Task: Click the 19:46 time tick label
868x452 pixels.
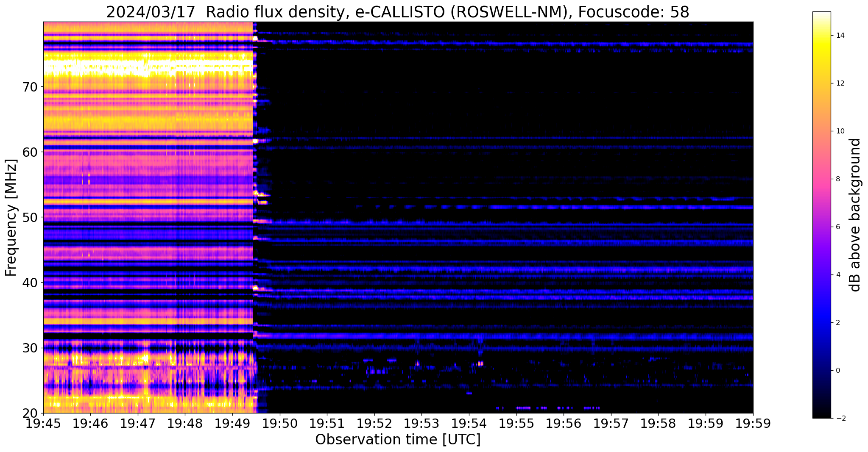Action: click(x=91, y=423)
